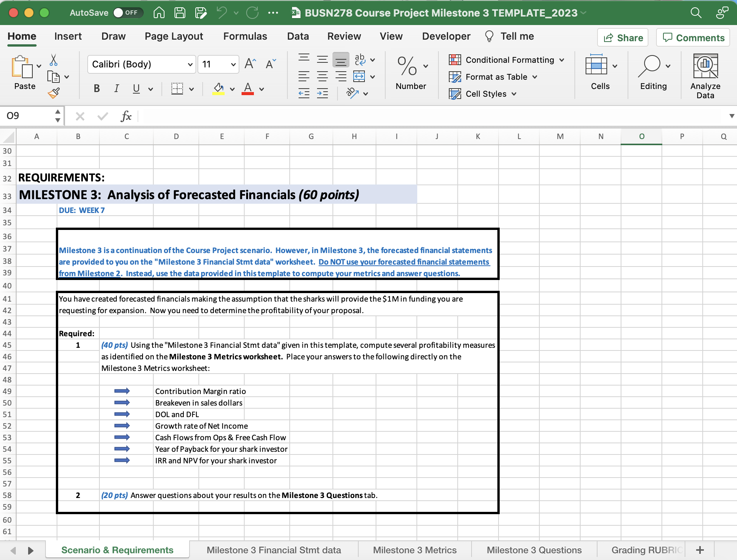
Task: Expand the formula bar chevron
Action: click(731, 116)
